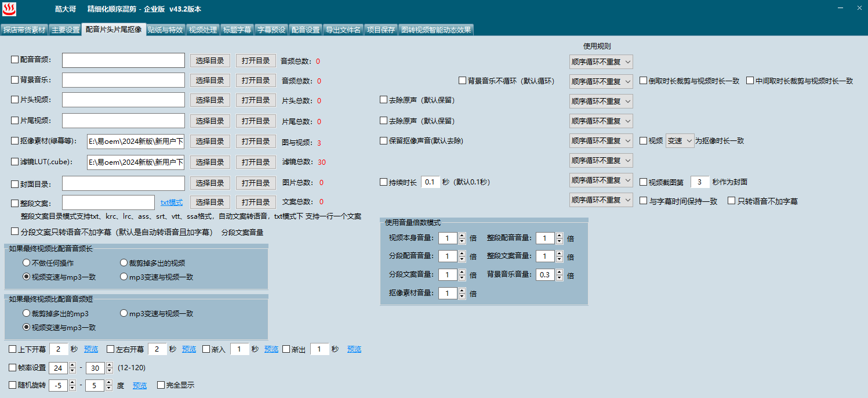The height and width of the screenshot is (398, 868).
Task: Tick the 封面目录 checkbox
Action: [x=15, y=184]
